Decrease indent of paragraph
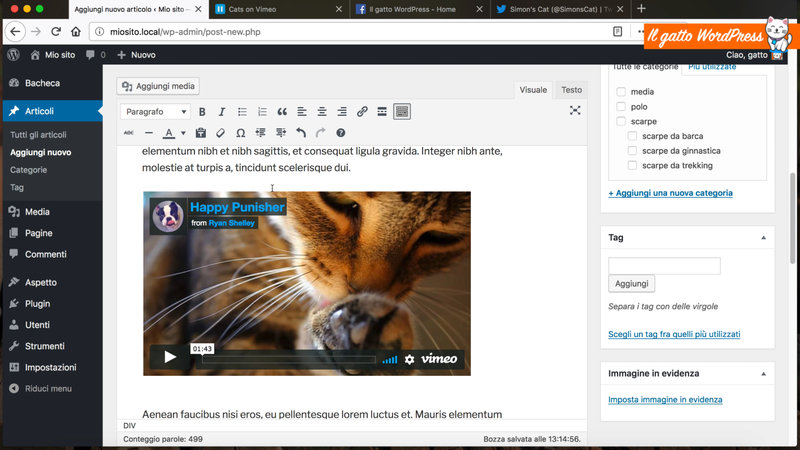Screen dimensions: 800x450 tap(260, 133)
